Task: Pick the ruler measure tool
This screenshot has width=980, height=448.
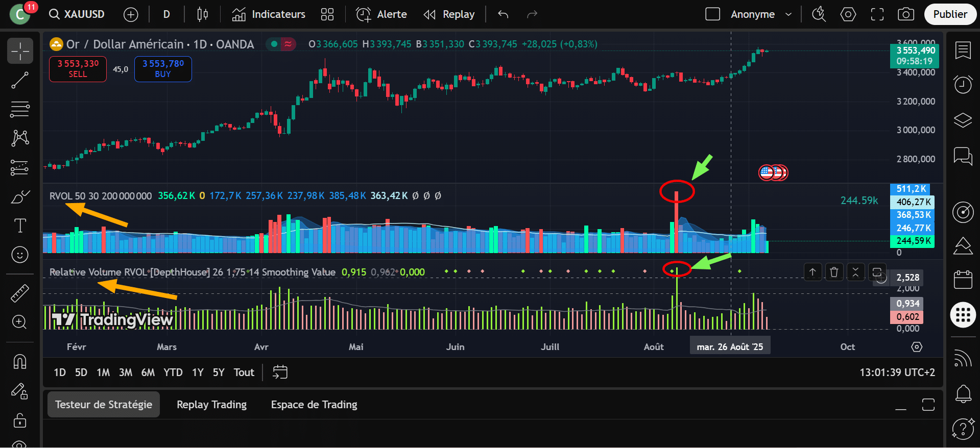Action: click(20, 293)
